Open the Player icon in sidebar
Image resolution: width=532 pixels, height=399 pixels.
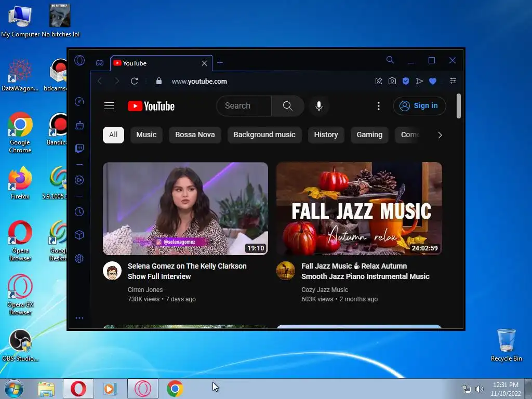(79, 180)
